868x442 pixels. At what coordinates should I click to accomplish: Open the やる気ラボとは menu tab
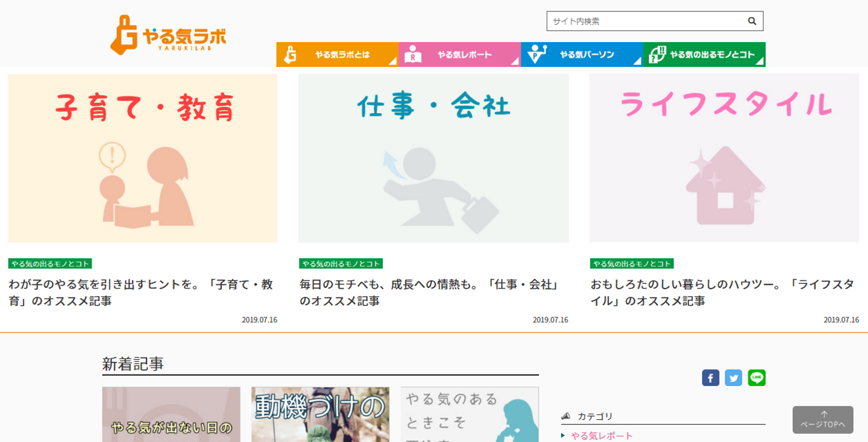pos(338,54)
